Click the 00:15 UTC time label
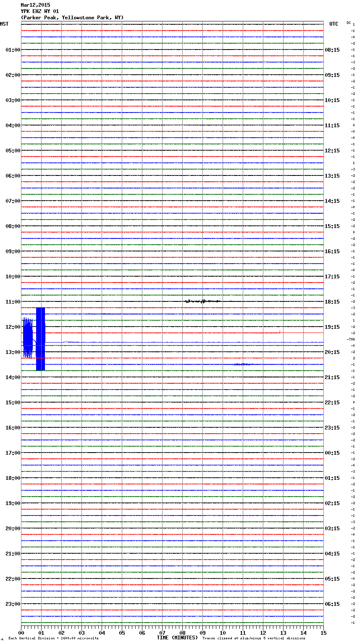Image resolution: width=357 pixels, height=644 pixels. click(x=332, y=453)
